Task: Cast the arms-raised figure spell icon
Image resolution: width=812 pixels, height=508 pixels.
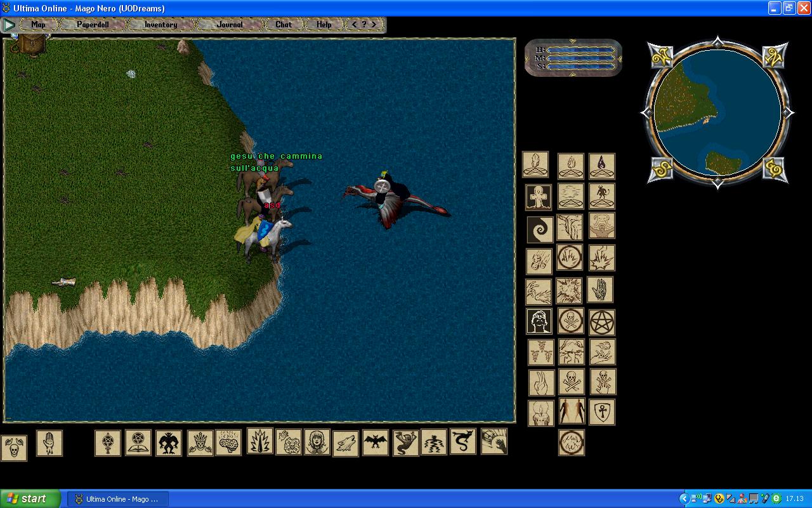Action: point(601,225)
